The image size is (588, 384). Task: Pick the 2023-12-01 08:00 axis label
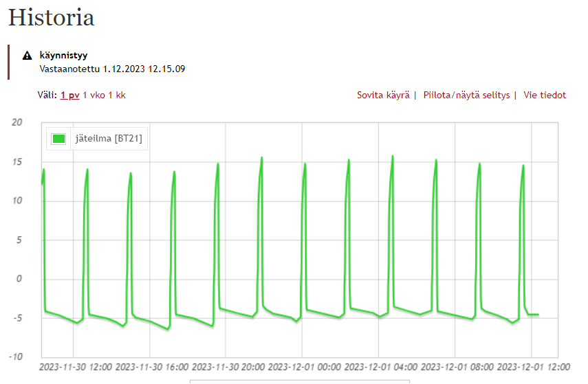457,367
